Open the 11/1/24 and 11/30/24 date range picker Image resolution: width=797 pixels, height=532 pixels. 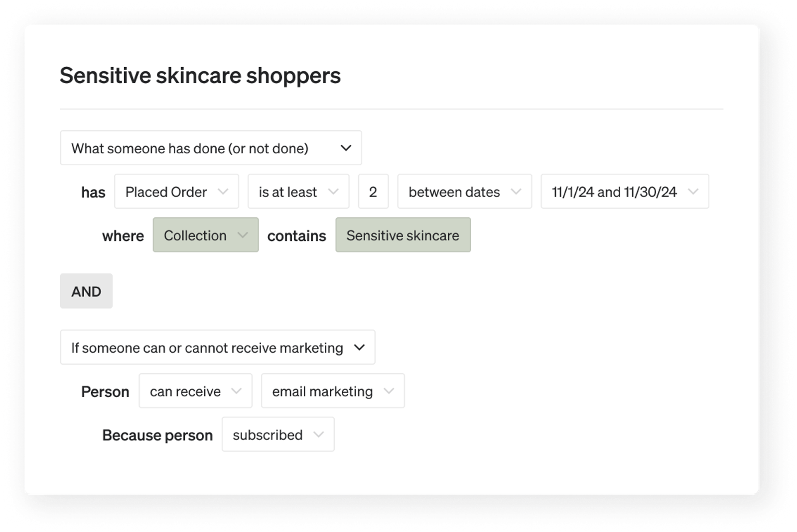pyautogui.click(x=625, y=191)
